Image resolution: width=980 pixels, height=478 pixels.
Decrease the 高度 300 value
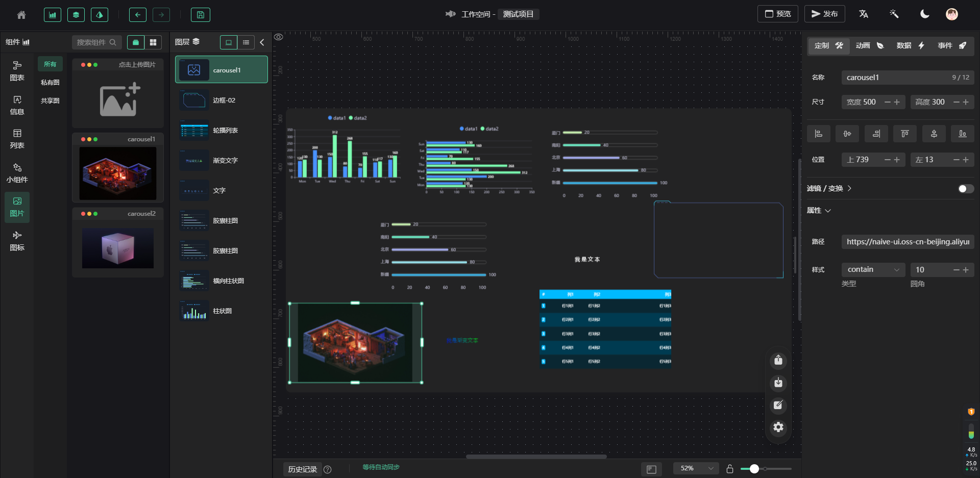[x=956, y=102]
